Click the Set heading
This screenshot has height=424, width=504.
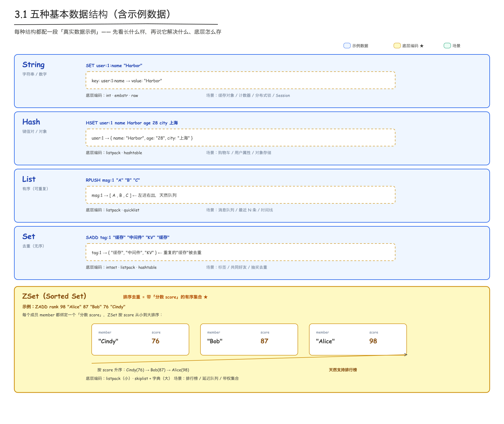click(29, 237)
